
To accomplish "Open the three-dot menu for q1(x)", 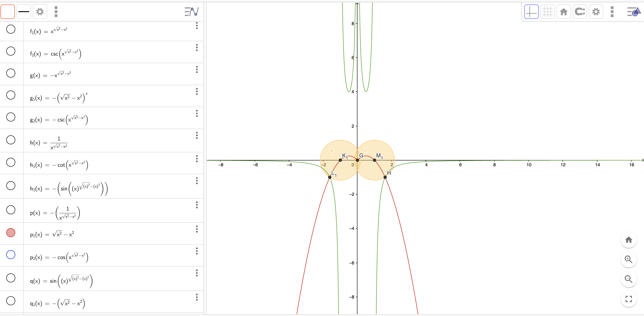I will pyautogui.click(x=197, y=297).
